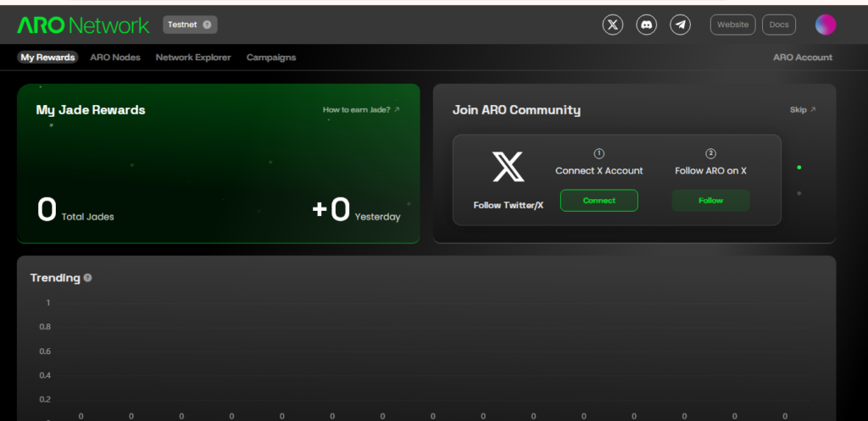Open the Discord icon in header
Image resolution: width=868 pixels, height=421 pixels.
click(647, 25)
